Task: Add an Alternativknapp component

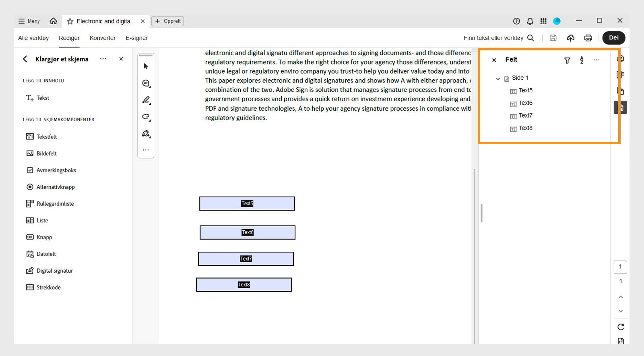Action: pos(50,187)
